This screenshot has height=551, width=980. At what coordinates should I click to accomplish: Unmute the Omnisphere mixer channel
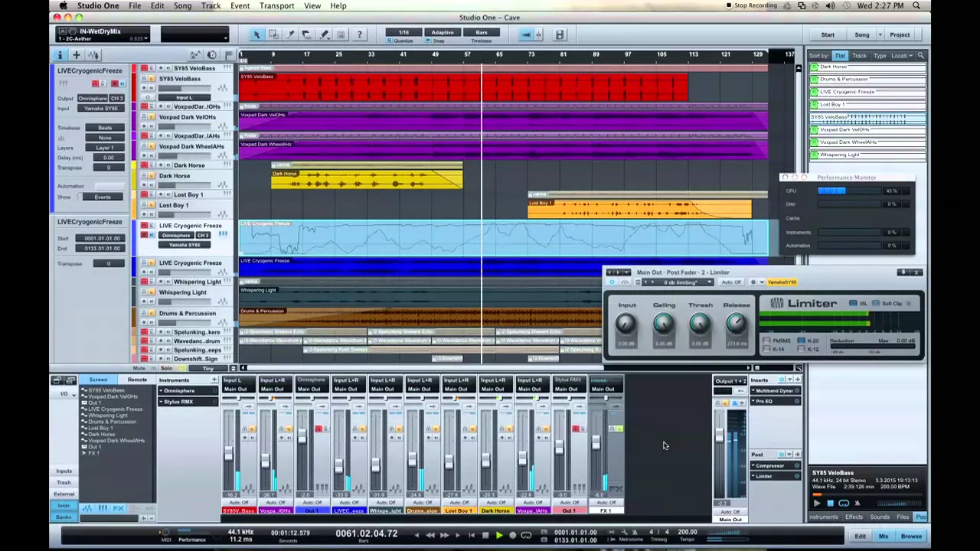pyautogui.click(x=318, y=429)
